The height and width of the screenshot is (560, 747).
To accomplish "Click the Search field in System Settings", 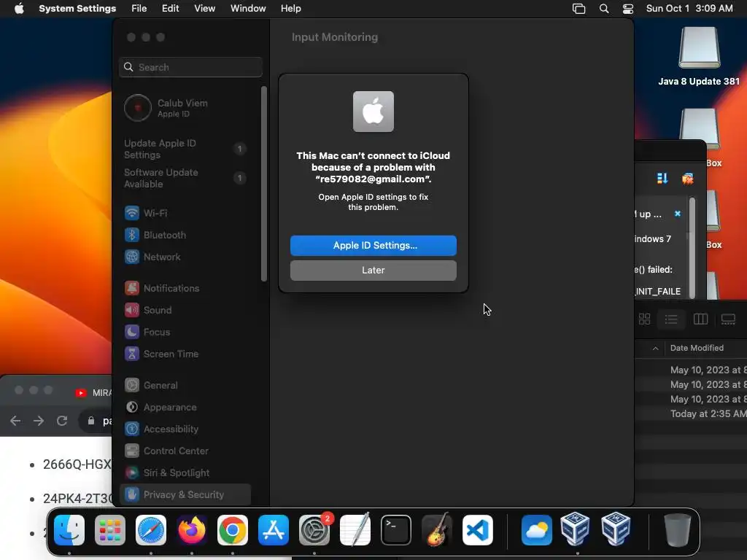I will pos(190,67).
